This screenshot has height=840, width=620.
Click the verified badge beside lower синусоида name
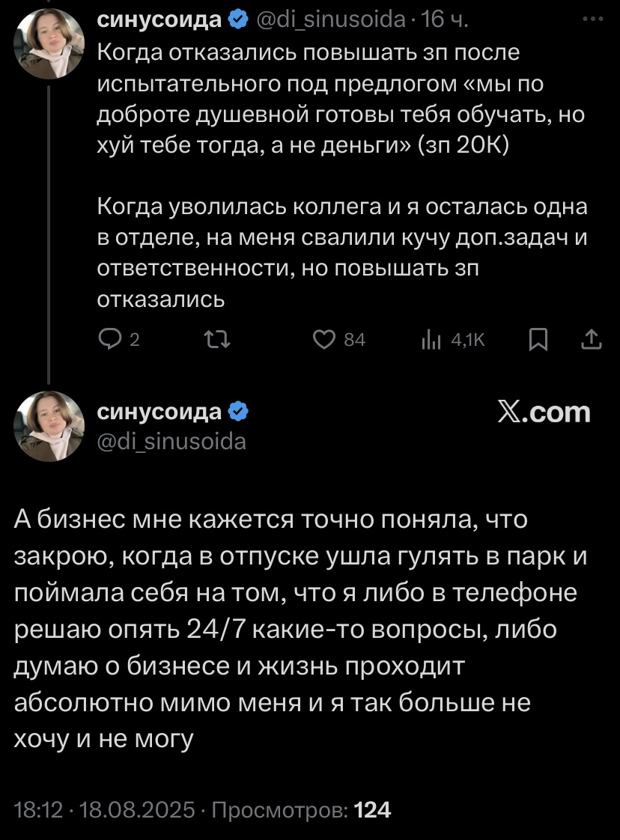click(238, 412)
